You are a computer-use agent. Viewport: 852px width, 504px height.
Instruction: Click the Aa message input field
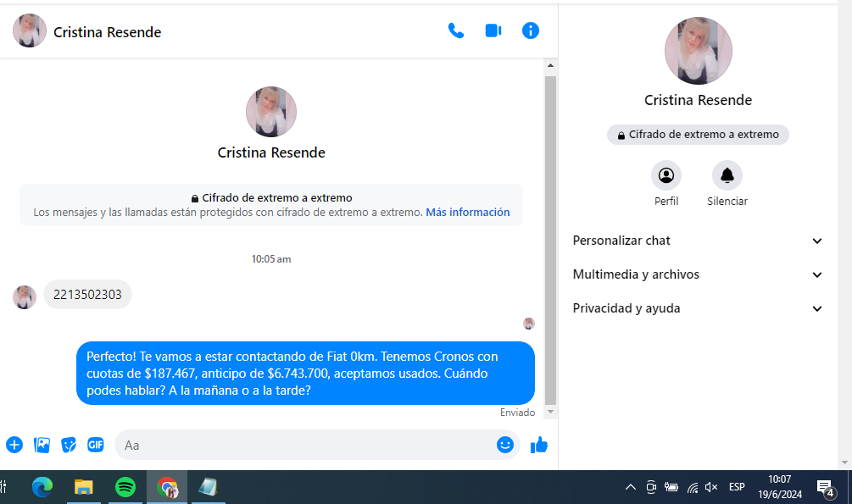coord(305,445)
